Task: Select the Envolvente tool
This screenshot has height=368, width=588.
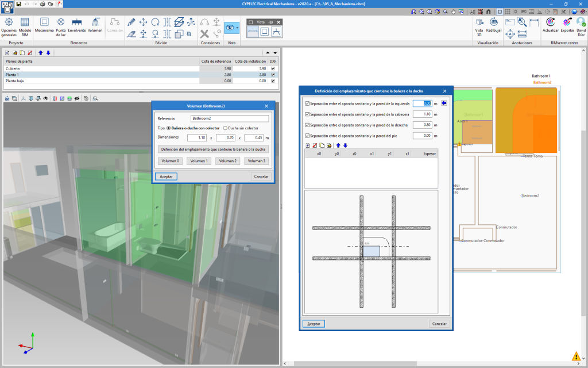Action: pyautogui.click(x=77, y=25)
